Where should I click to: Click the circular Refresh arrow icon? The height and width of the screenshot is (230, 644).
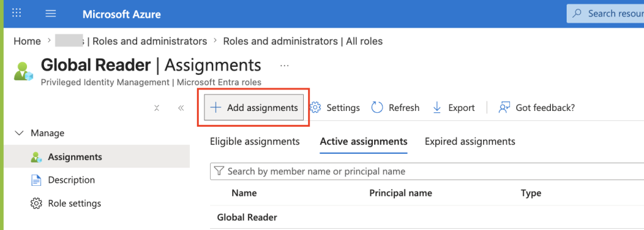click(x=377, y=107)
